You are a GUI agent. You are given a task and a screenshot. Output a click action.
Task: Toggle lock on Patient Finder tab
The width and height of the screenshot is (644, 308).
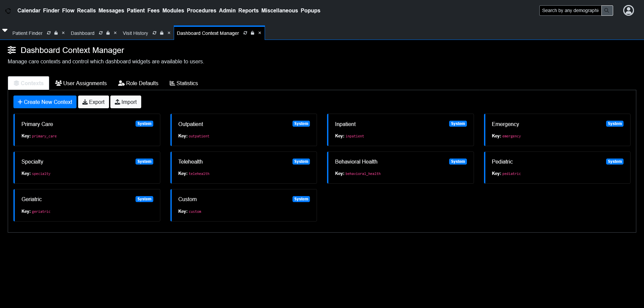[x=56, y=33]
